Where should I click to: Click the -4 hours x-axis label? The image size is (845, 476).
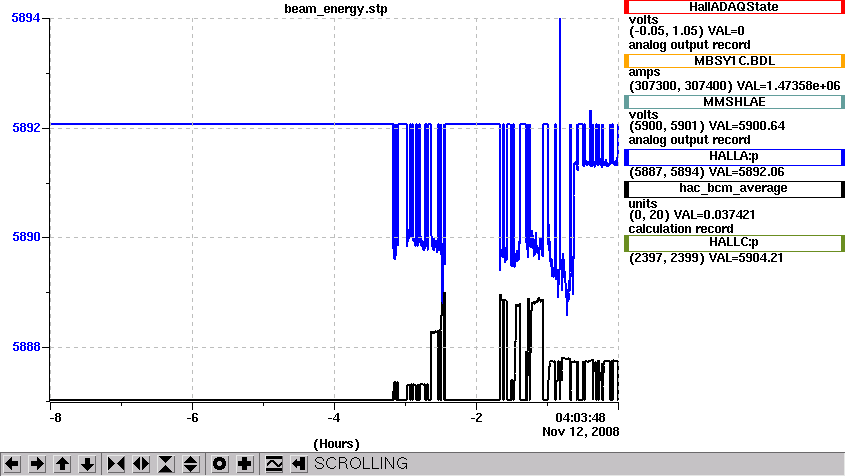pos(334,418)
